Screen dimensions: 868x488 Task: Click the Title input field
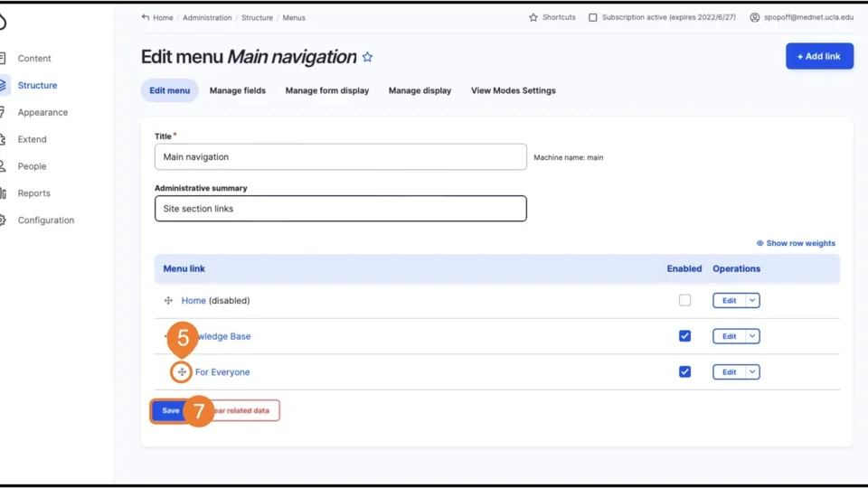point(341,157)
